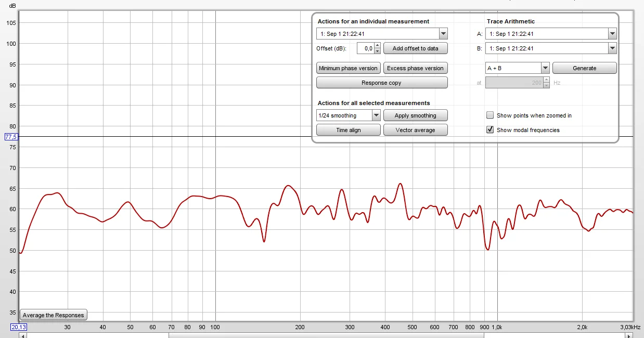Screen dimensions: 644x338
Task: Disable the Show modal frequencies checkbox
Action: [490, 130]
